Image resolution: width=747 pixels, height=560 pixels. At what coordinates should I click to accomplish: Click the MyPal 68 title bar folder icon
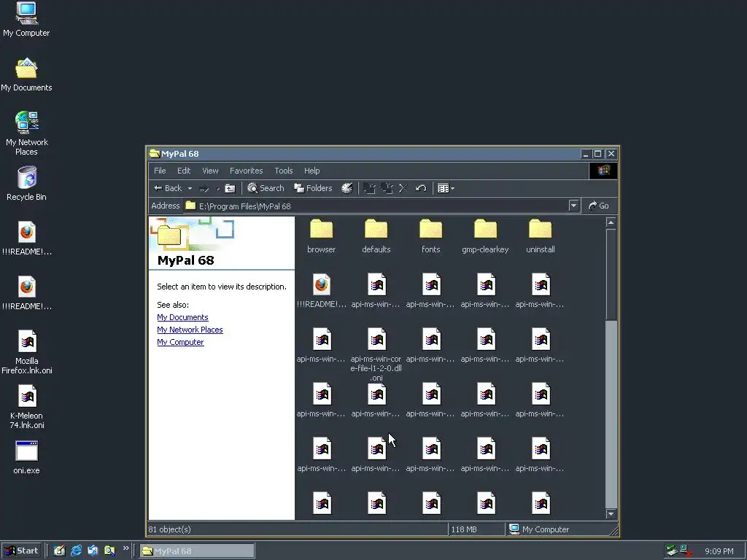155,153
